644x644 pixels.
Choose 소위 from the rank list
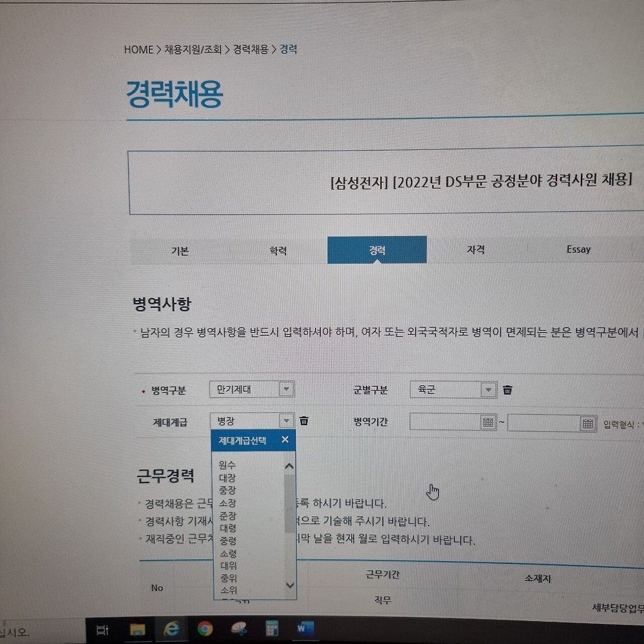(229, 590)
